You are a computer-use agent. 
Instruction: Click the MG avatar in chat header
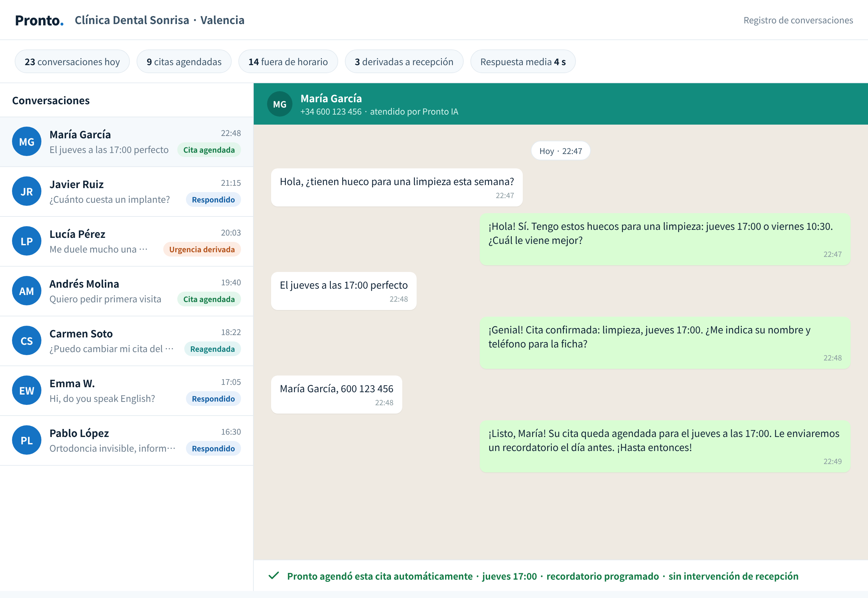[279, 104]
